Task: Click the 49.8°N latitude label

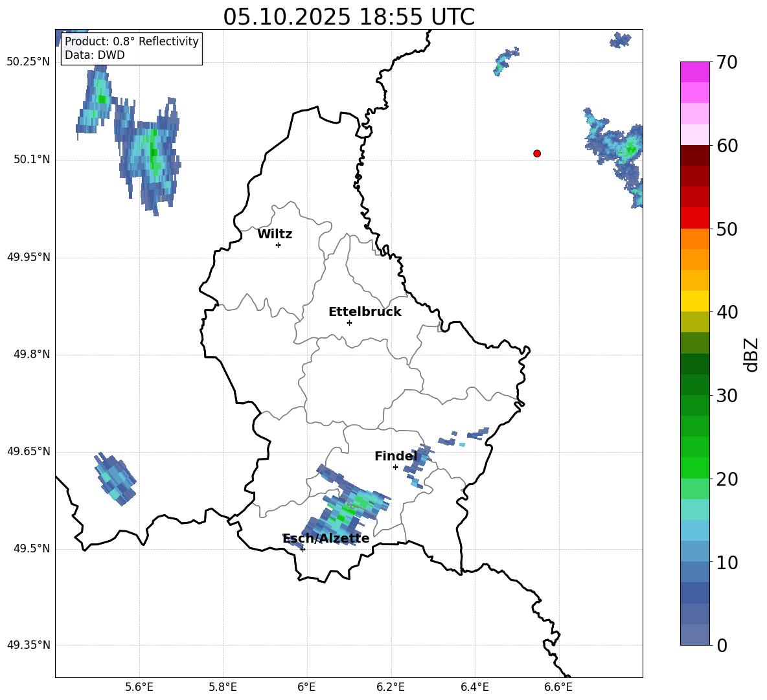Action: 32,354
